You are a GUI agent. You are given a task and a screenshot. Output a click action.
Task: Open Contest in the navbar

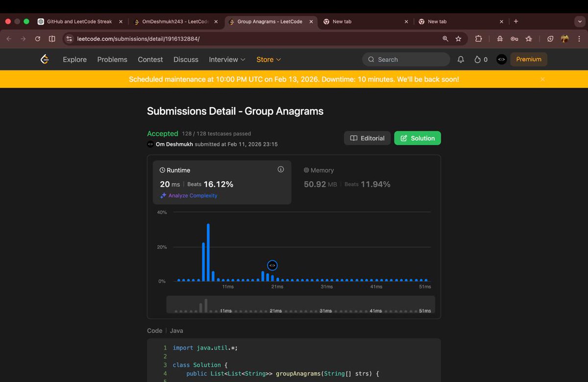[150, 59]
